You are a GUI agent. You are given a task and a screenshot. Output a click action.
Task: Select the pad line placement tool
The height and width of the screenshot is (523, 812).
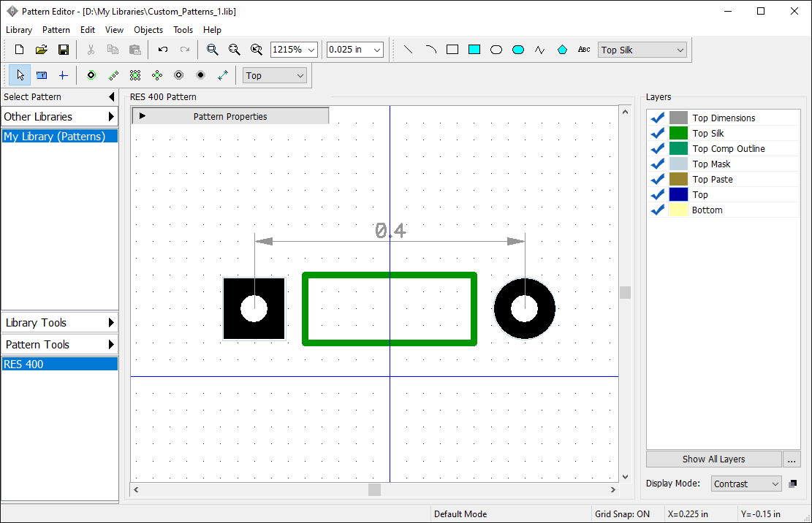113,75
